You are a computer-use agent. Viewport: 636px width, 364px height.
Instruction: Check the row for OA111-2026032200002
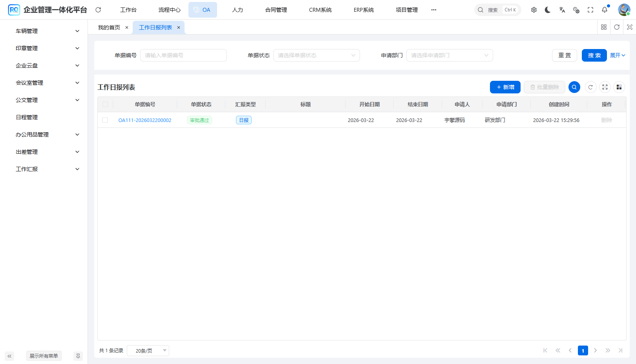105,120
